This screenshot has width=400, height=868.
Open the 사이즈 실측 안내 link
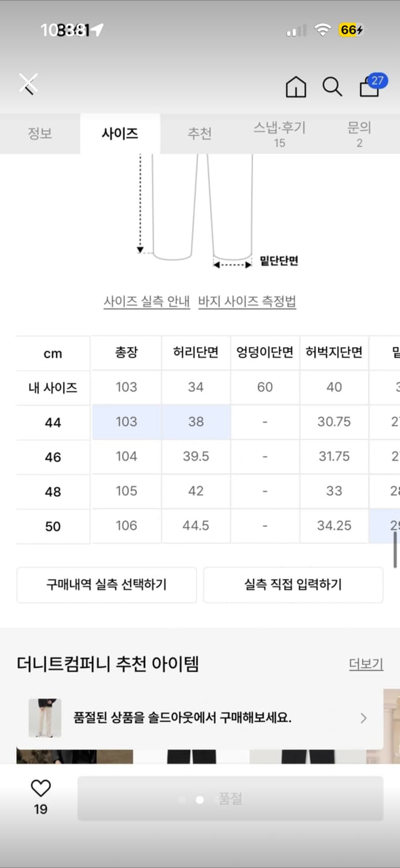click(146, 302)
